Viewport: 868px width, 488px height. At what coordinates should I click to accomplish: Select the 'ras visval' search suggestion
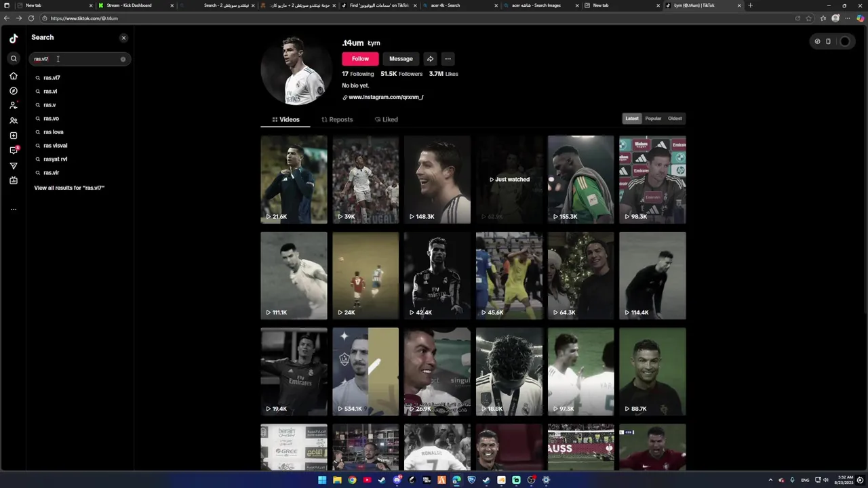pyautogui.click(x=55, y=146)
